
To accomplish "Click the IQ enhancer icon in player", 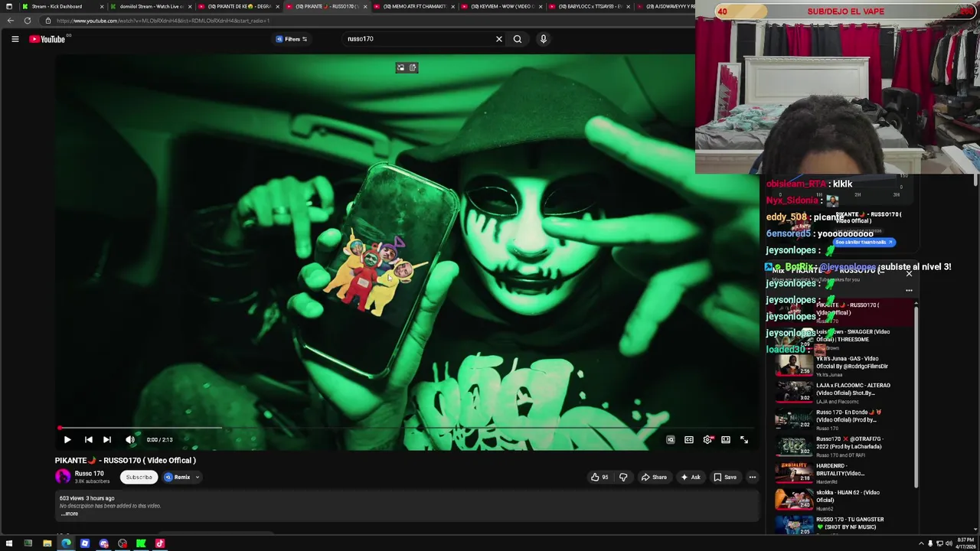I will point(671,440).
